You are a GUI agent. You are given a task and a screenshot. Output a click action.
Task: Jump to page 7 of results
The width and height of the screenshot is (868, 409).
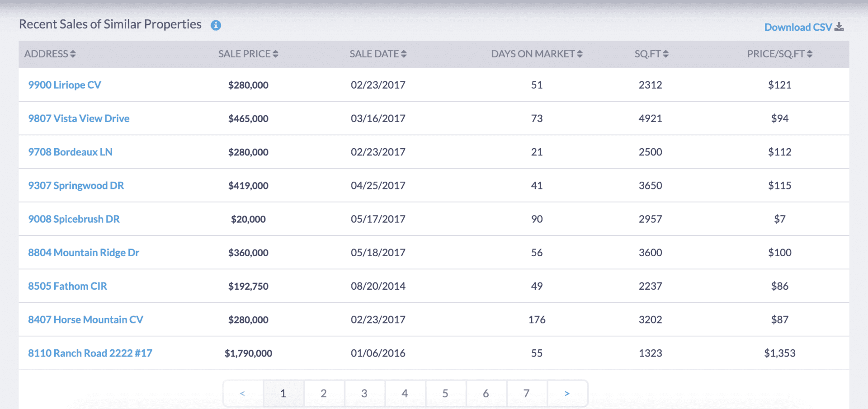pos(526,394)
